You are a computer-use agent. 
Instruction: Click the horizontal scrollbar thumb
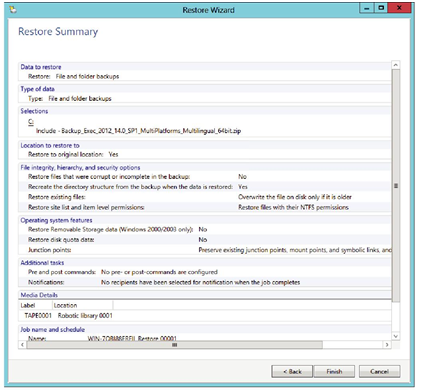[x=174, y=345]
